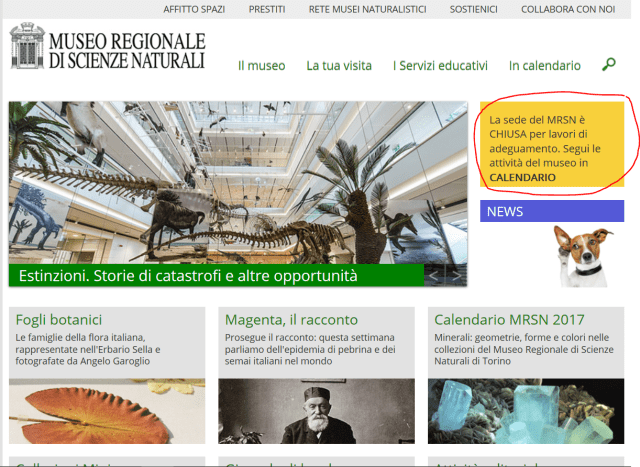Click the dog image under NEWS
This screenshot has width=640, height=467.
point(583,256)
